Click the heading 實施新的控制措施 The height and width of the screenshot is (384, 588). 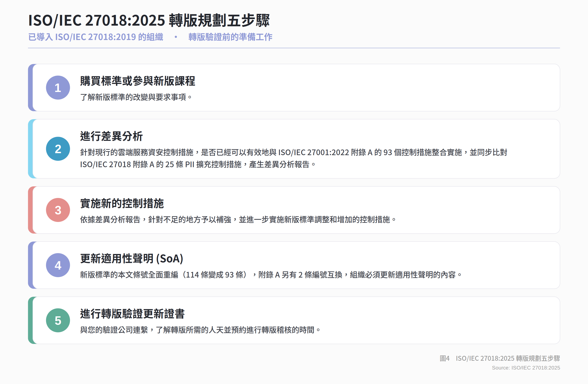(122, 203)
